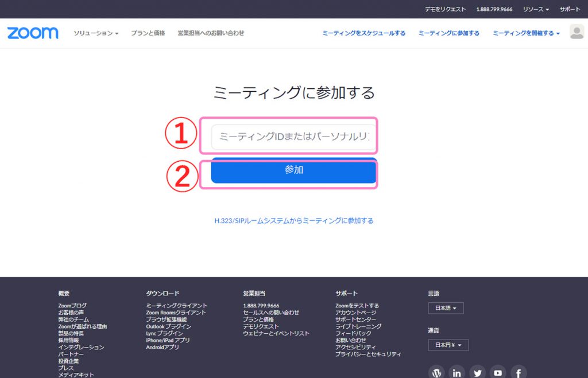
Task: Open the アカウントページ footer link
Action: point(356,313)
